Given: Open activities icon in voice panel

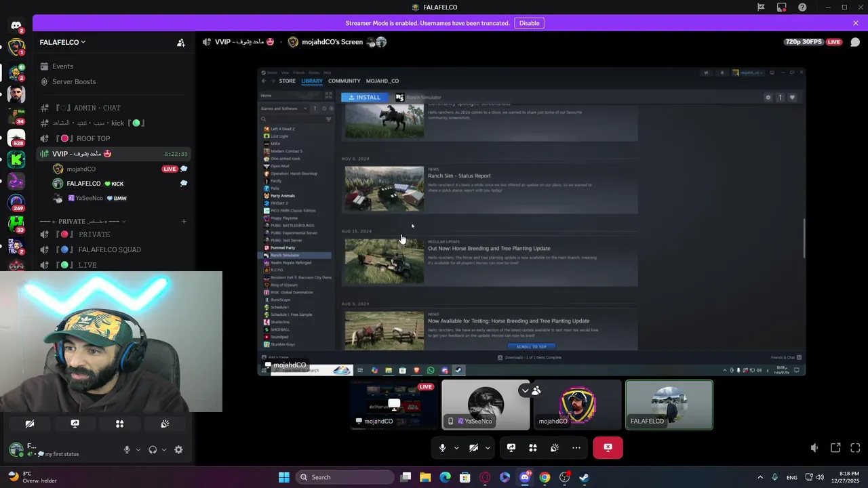Looking at the screenshot, I should (120, 424).
